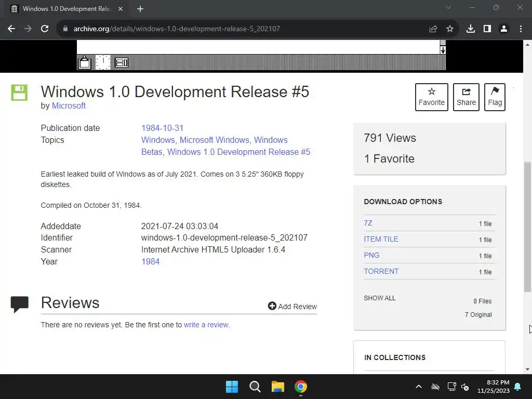Share this archive item
The width and height of the screenshot is (532, 399).
click(466, 97)
